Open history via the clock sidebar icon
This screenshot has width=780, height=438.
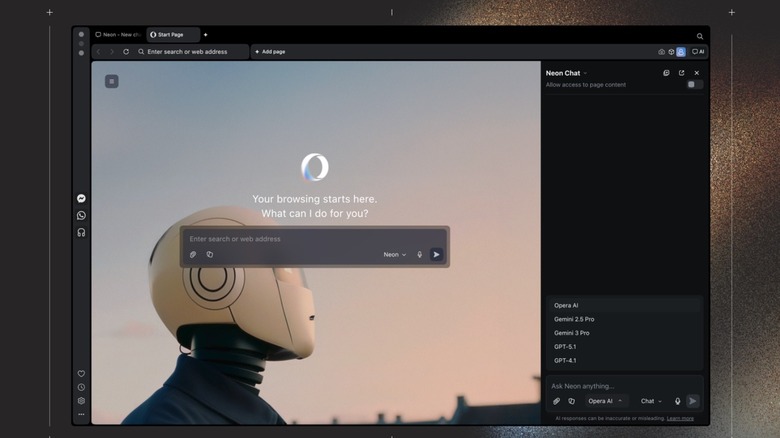[81, 387]
